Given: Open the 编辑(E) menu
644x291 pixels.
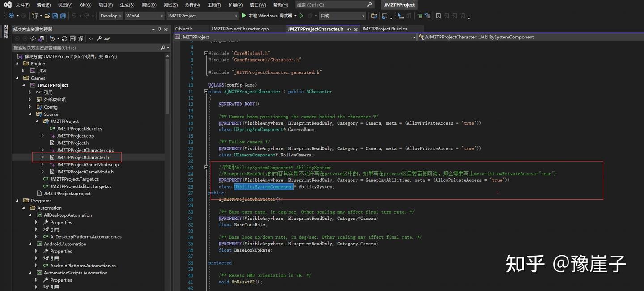Looking at the screenshot, I should click(x=44, y=5).
